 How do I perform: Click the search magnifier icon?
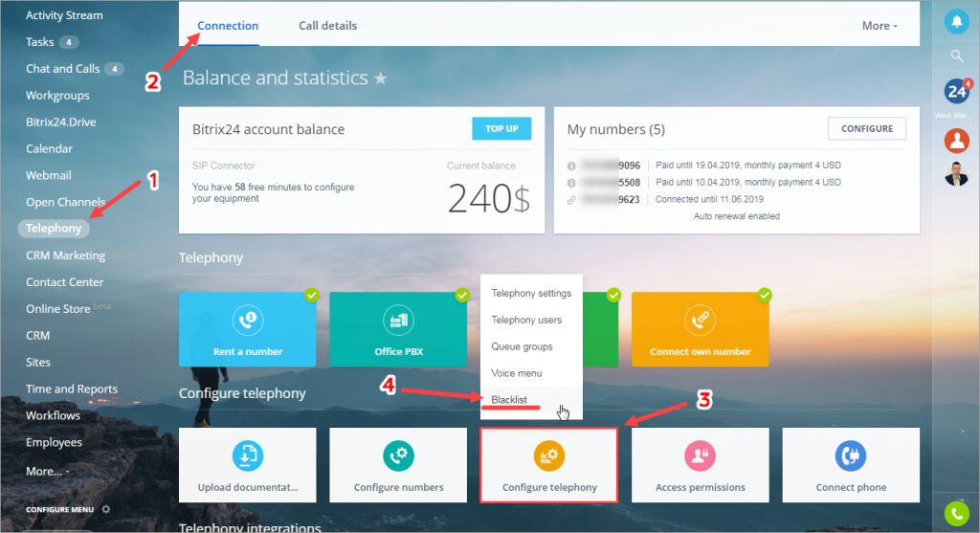coord(956,56)
